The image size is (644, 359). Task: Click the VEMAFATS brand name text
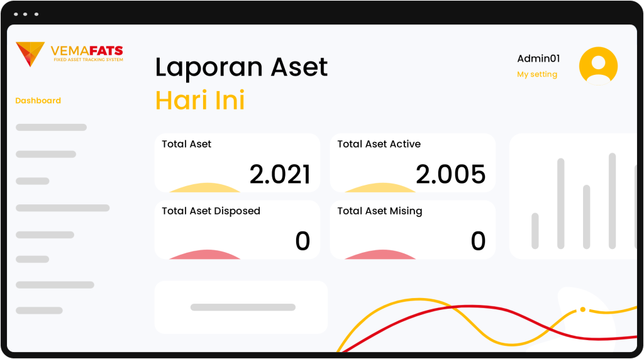pyautogui.click(x=87, y=51)
